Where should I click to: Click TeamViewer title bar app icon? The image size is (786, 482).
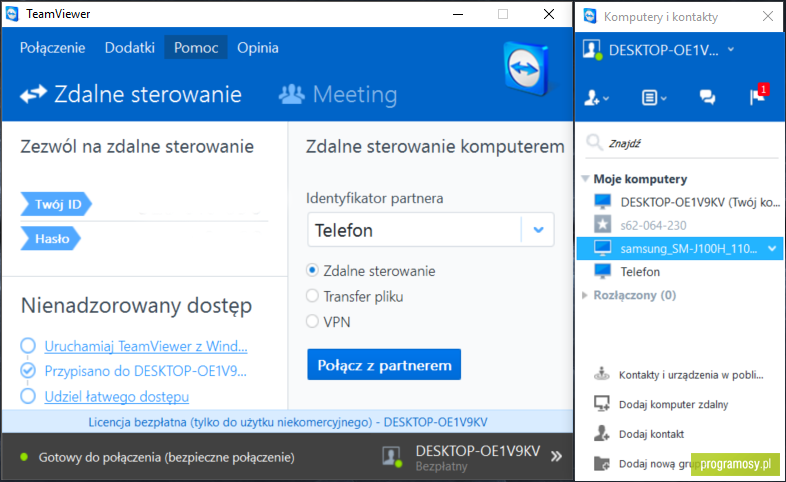pyautogui.click(x=12, y=14)
